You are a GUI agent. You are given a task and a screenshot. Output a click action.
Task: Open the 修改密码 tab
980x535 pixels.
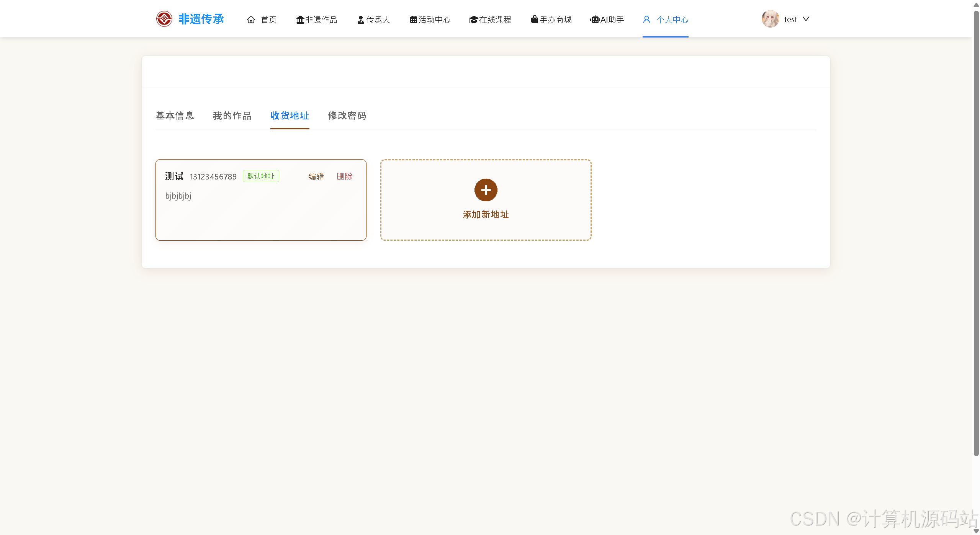pos(347,116)
